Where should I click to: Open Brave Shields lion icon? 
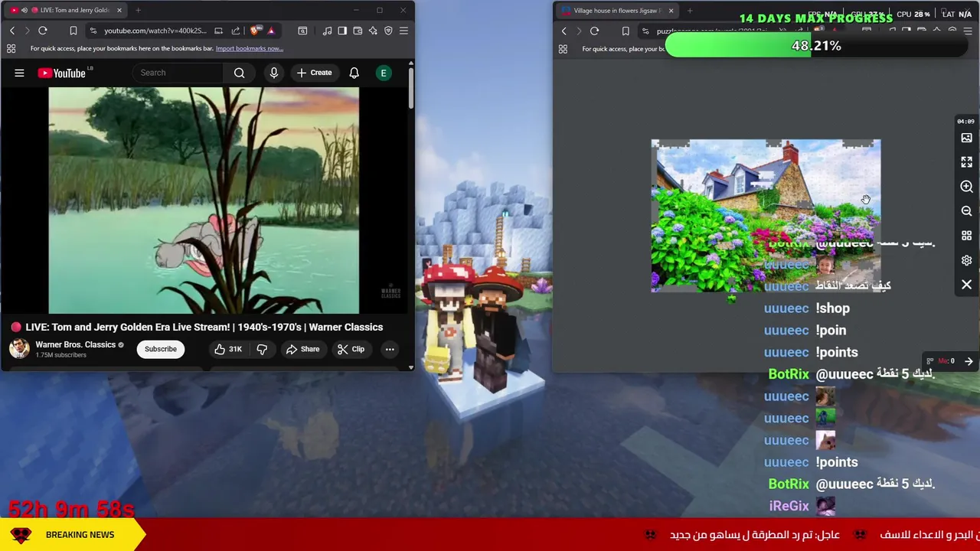[255, 31]
